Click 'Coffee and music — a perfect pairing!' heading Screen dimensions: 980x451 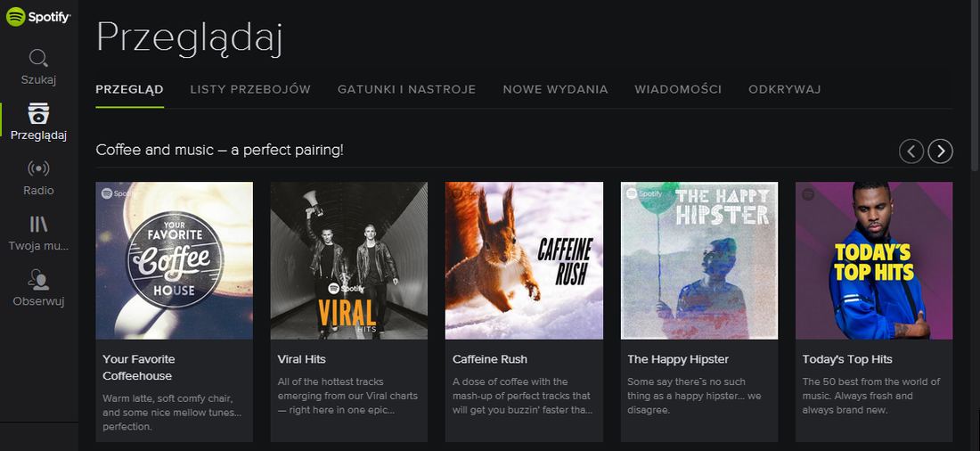pyautogui.click(x=219, y=151)
